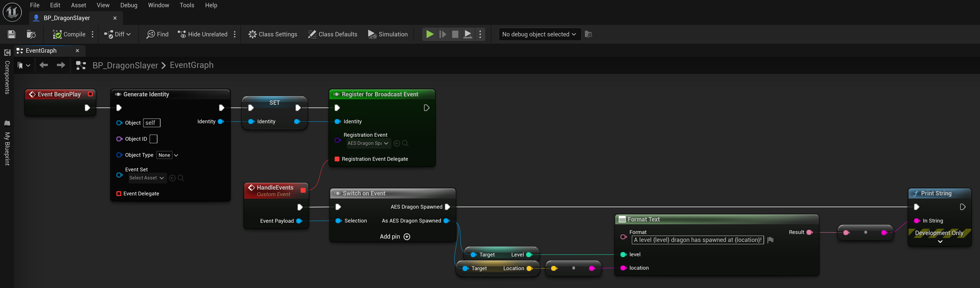The image size is (980, 288).
Task: Toggle the Simulation mode button
Action: (x=388, y=34)
